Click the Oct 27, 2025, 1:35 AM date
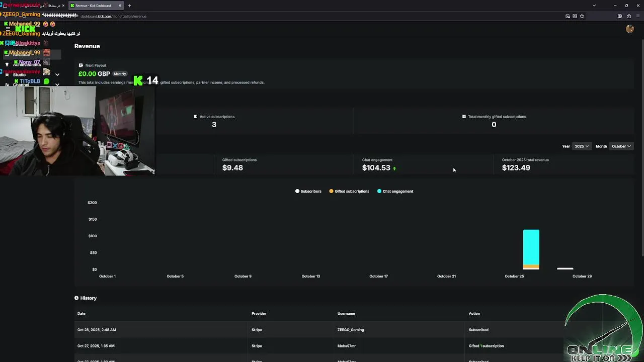The image size is (644, 362). (96, 346)
